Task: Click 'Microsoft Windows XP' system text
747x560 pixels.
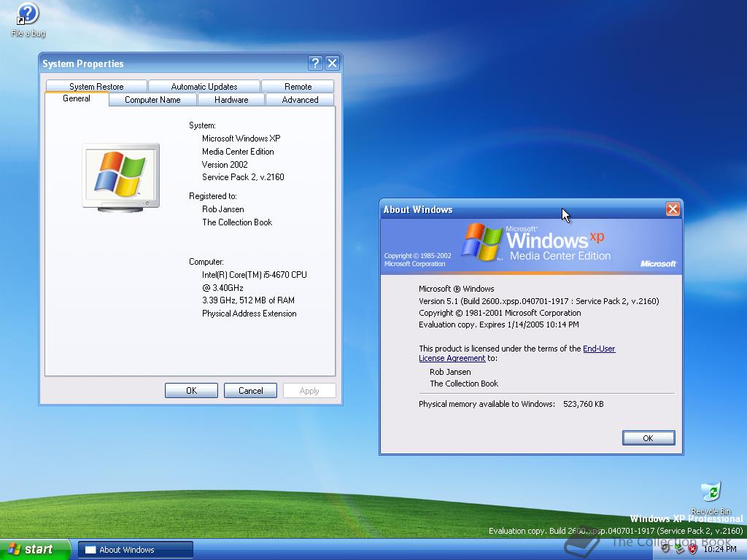Action: [x=241, y=138]
